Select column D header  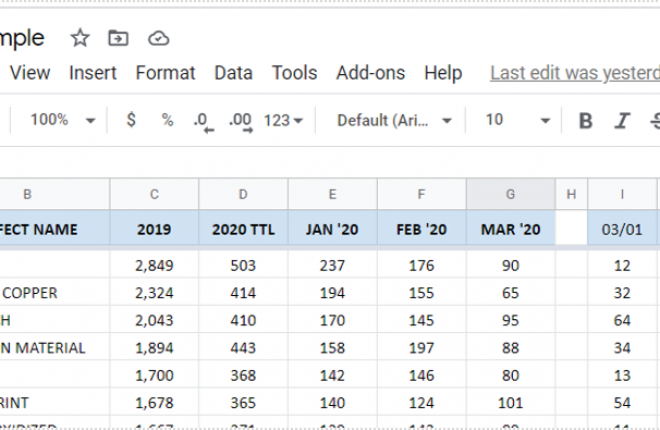pos(243,194)
